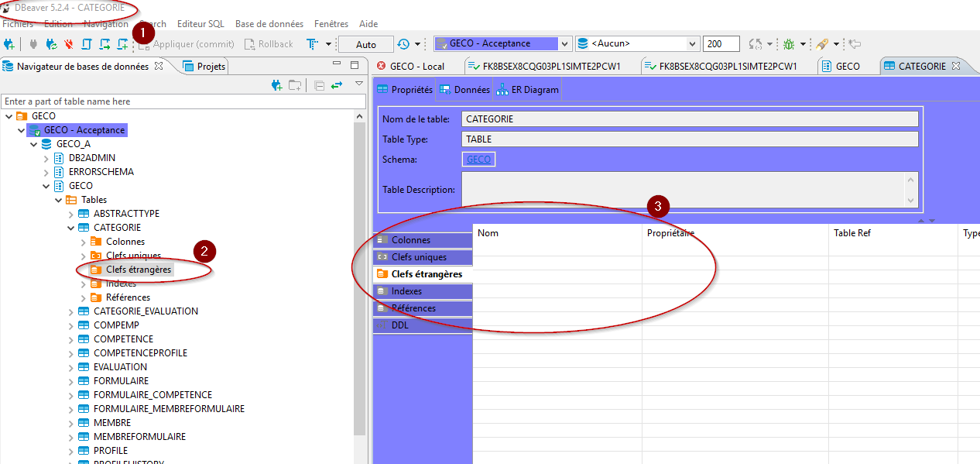Select the Colonnes side tab

(x=423, y=240)
